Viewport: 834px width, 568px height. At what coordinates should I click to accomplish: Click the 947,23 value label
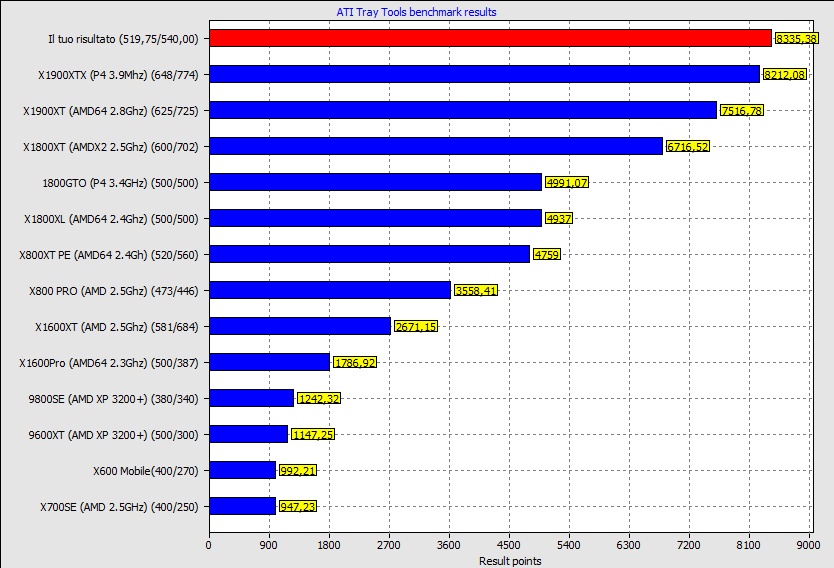[298, 507]
